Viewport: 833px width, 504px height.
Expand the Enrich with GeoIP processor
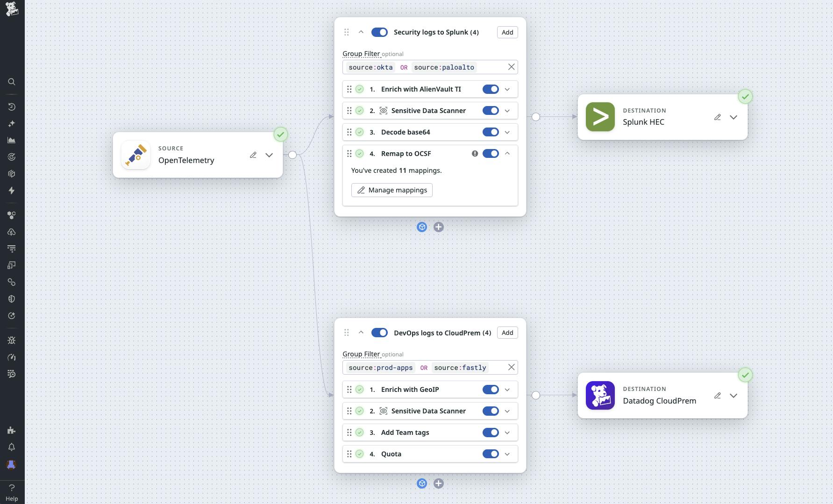(x=507, y=389)
